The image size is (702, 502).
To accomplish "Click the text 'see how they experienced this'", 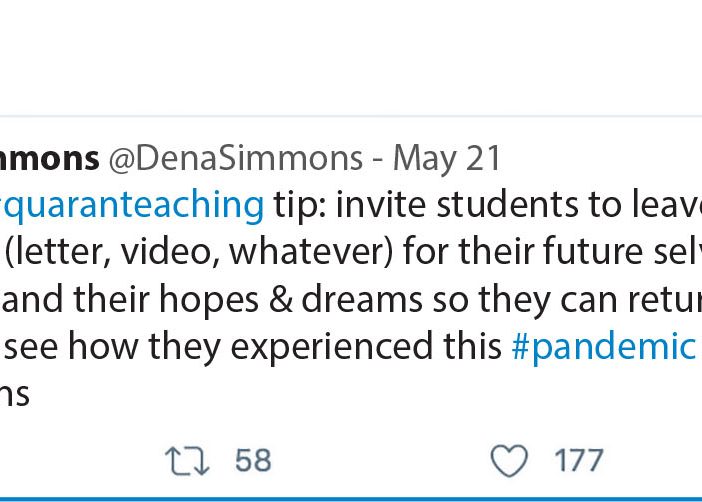I will (x=253, y=347).
